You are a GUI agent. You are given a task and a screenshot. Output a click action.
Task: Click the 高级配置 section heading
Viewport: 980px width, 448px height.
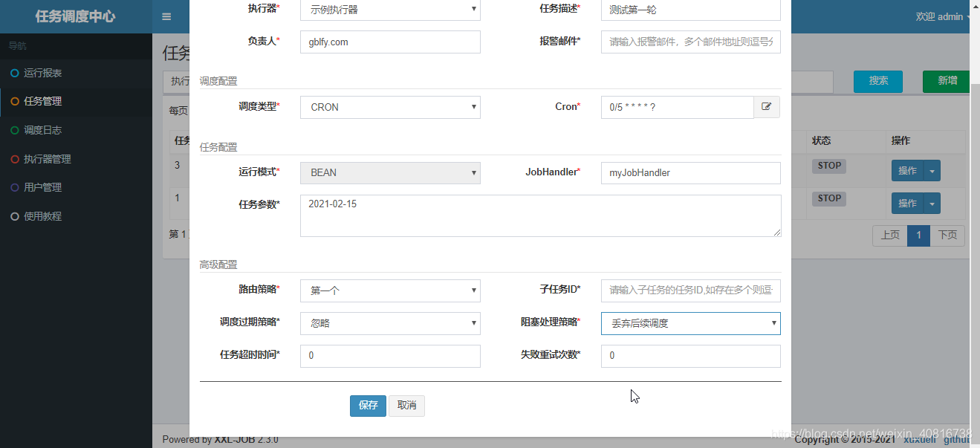[218, 264]
